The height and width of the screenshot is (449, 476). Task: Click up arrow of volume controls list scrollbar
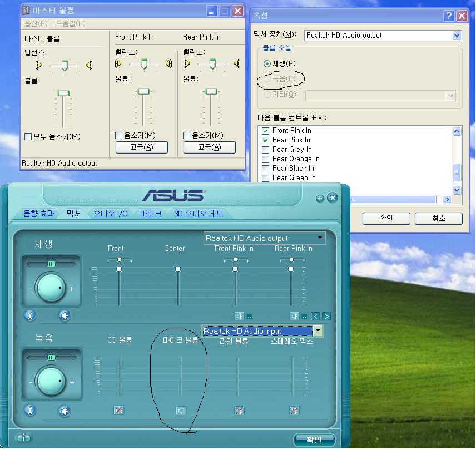coord(457,131)
